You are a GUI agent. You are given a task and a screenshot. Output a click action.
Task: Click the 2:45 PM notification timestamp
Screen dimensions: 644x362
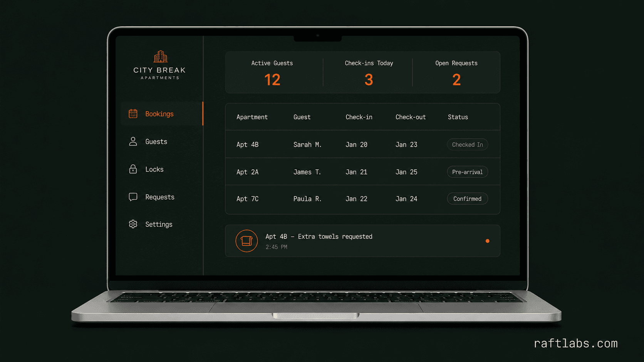[276, 247]
